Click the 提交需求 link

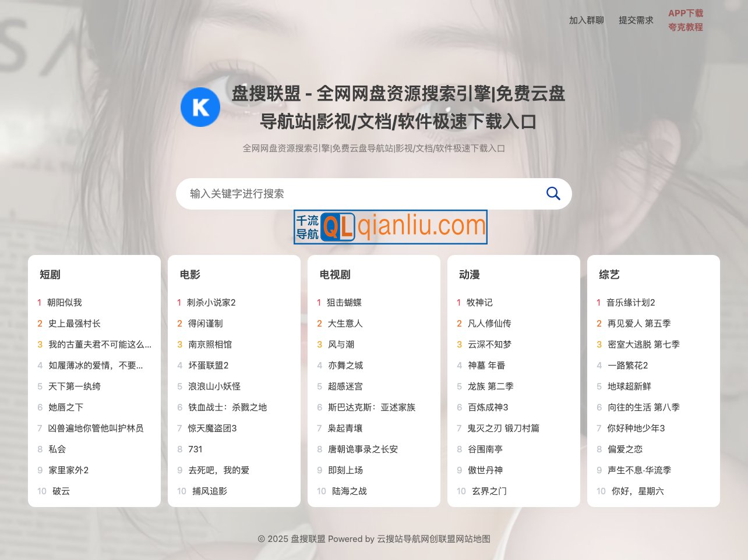pyautogui.click(x=636, y=20)
